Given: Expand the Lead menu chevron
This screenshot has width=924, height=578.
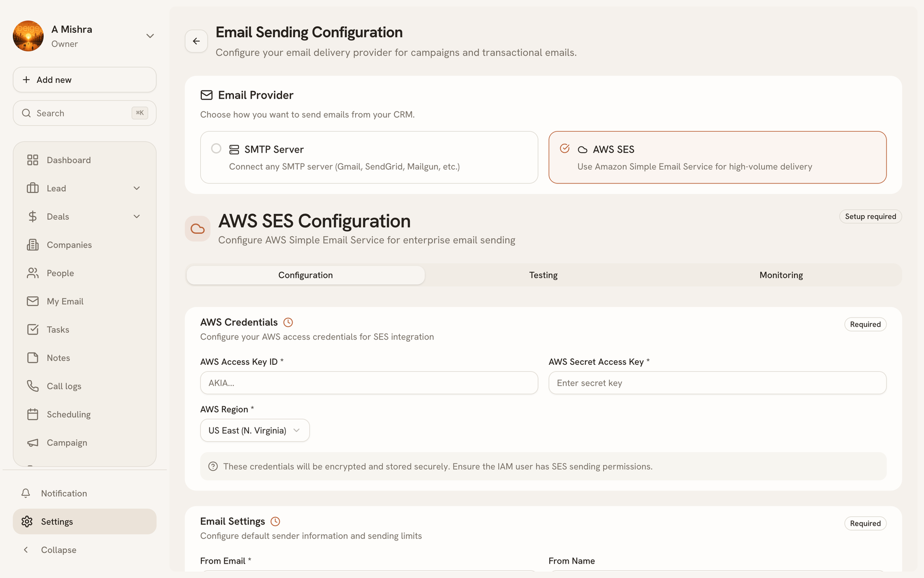Looking at the screenshot, I should 137,188.
